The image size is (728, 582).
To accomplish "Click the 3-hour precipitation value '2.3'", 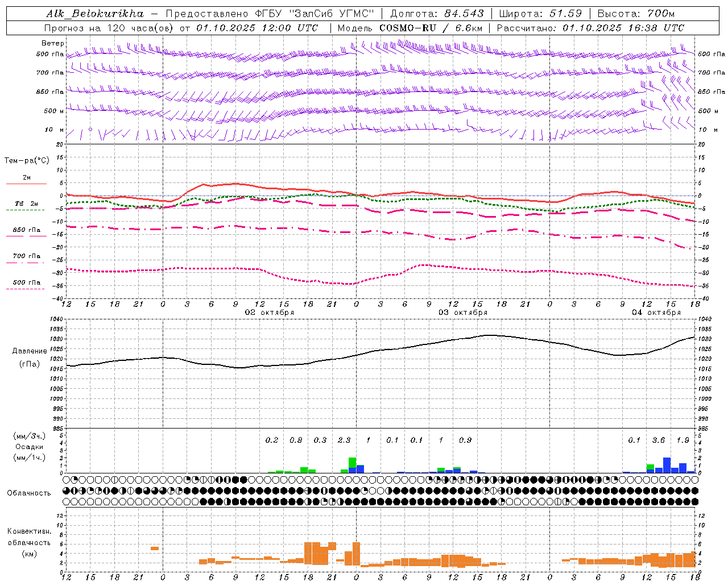I will 344,440.
